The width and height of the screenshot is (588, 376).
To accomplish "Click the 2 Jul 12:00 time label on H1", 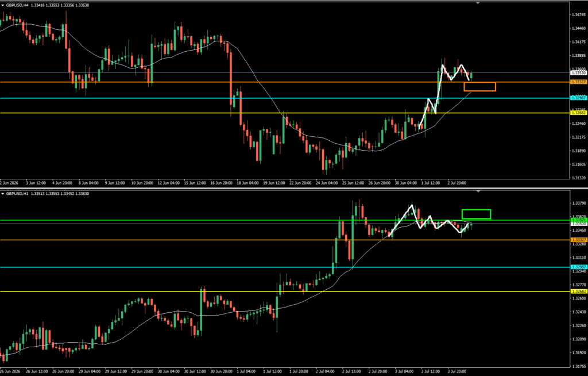I will tap(352, 371).
